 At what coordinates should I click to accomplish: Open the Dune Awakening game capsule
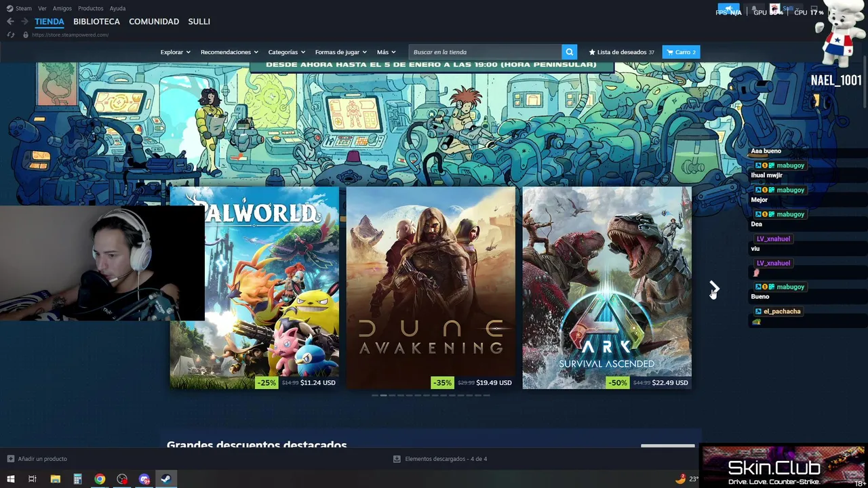pos(431,288)
